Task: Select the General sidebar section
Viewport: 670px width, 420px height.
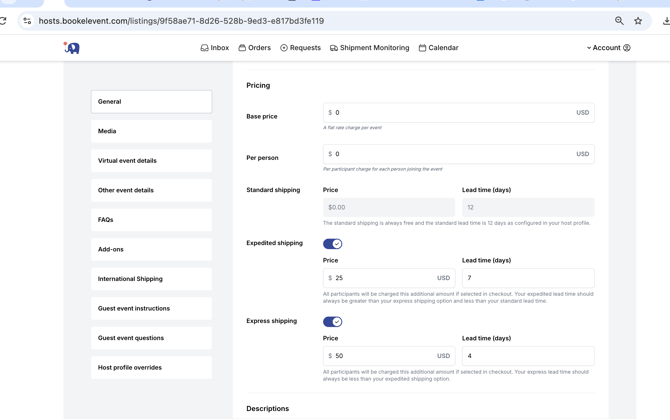Action: point(151,102)
